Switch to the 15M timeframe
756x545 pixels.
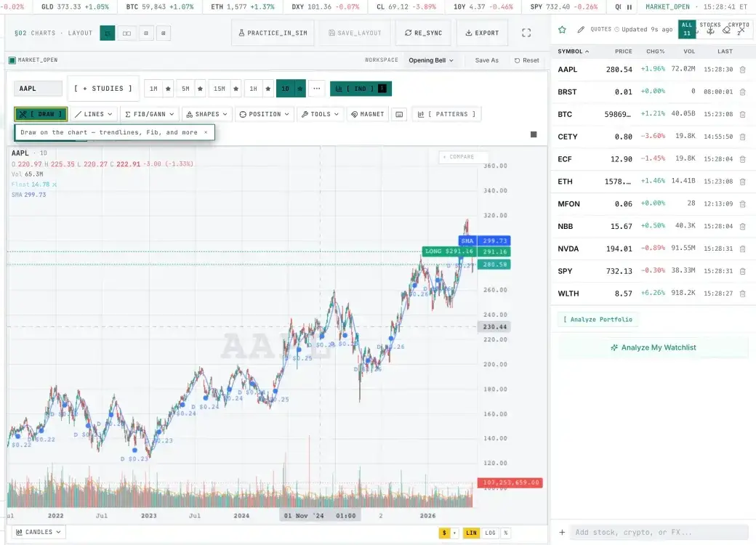point(220,89)
